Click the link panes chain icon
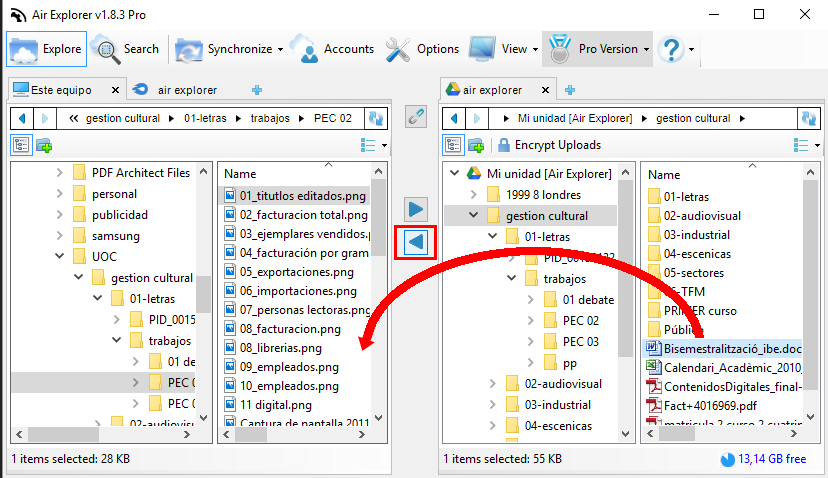 coord(416,117)
